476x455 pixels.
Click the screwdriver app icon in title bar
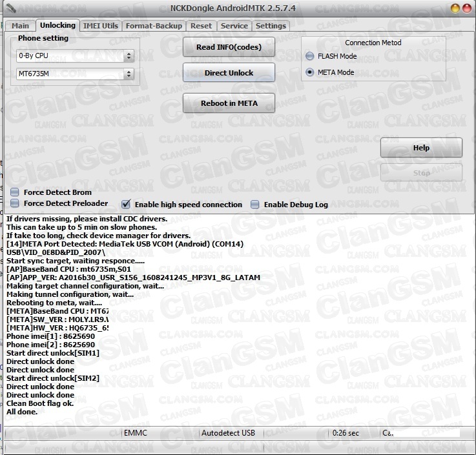click(x=10, y=8)
